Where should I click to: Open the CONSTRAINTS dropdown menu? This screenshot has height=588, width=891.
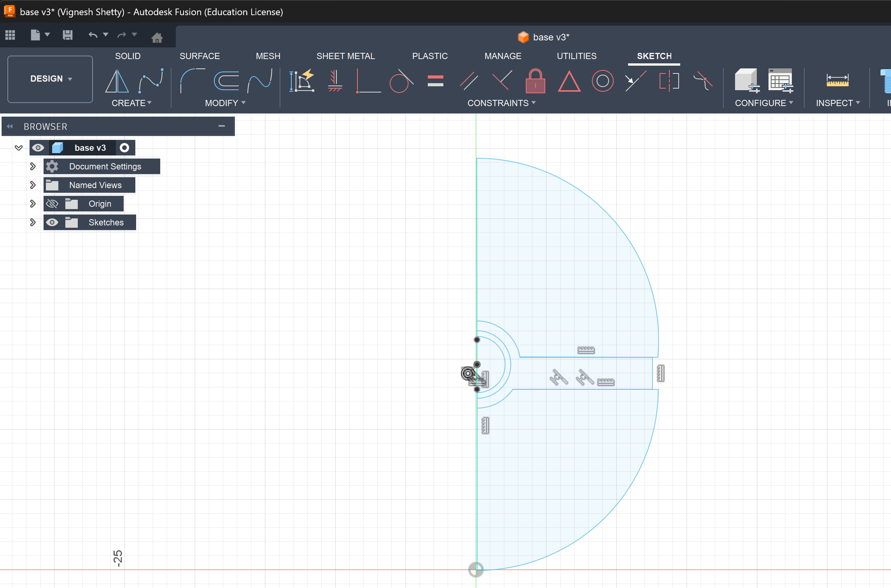[501, 103]
